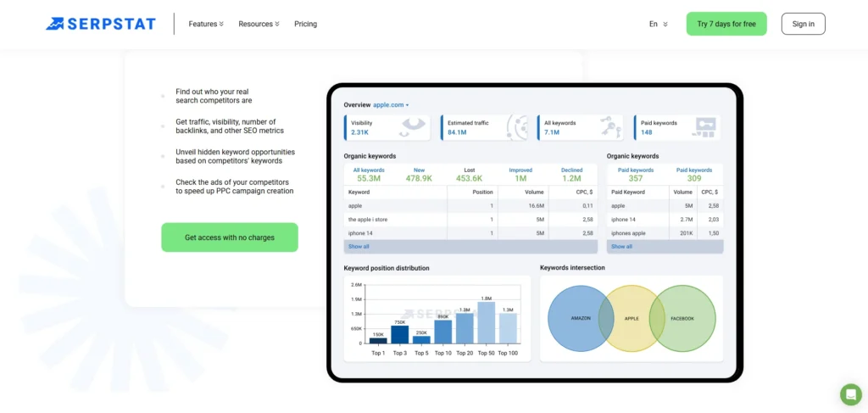Click Show all under paid keywords table

point(621,247)
